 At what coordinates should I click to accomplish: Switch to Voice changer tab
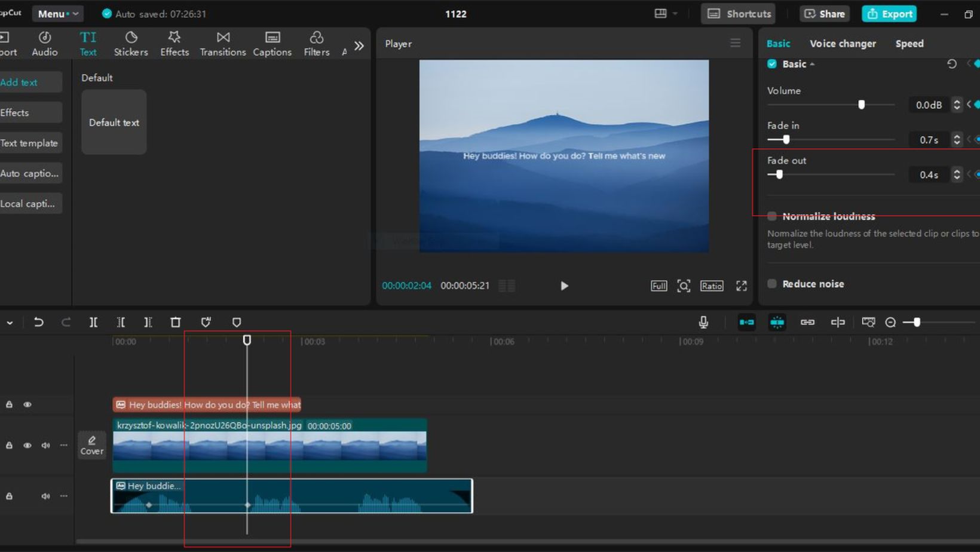843,43
